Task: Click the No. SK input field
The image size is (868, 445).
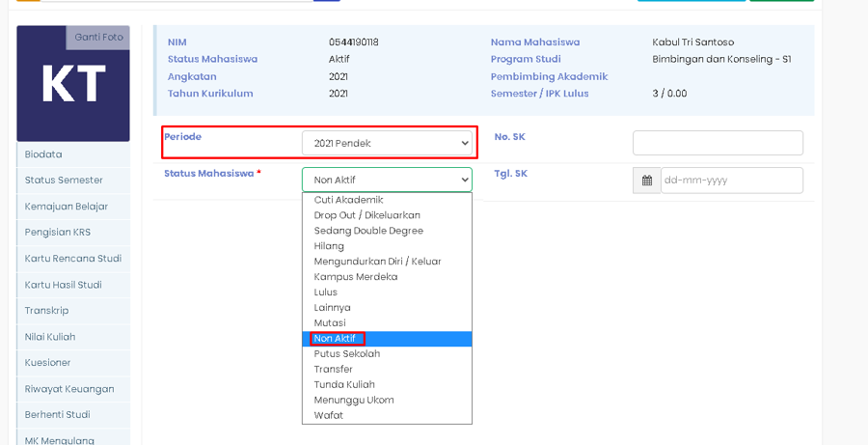Action: click(718, 143)
